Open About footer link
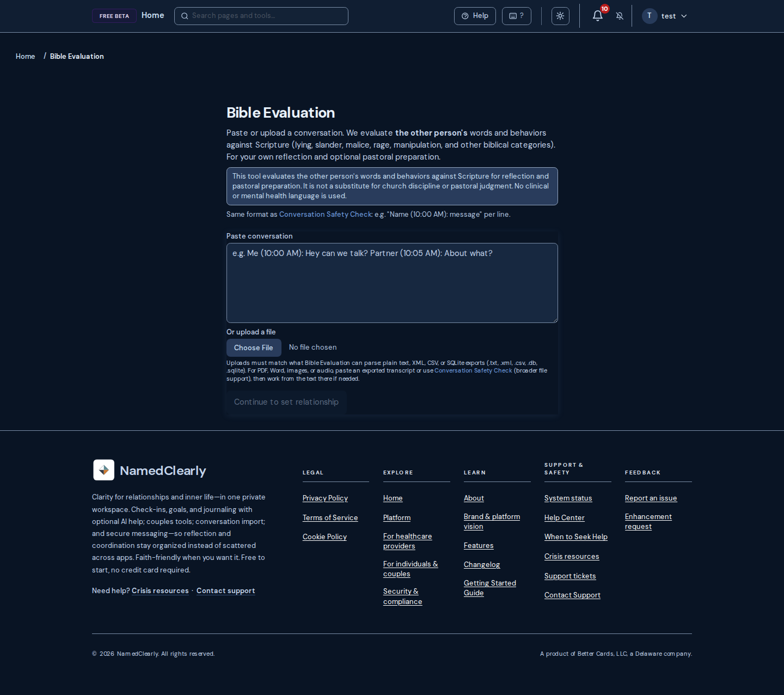 (x=474, y=498)
